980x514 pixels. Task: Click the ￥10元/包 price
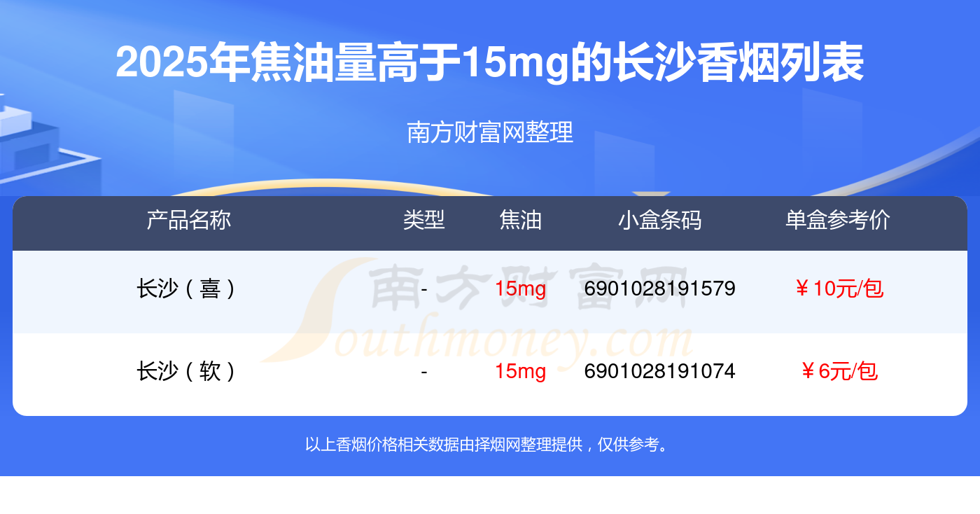[x=838, y=289]
